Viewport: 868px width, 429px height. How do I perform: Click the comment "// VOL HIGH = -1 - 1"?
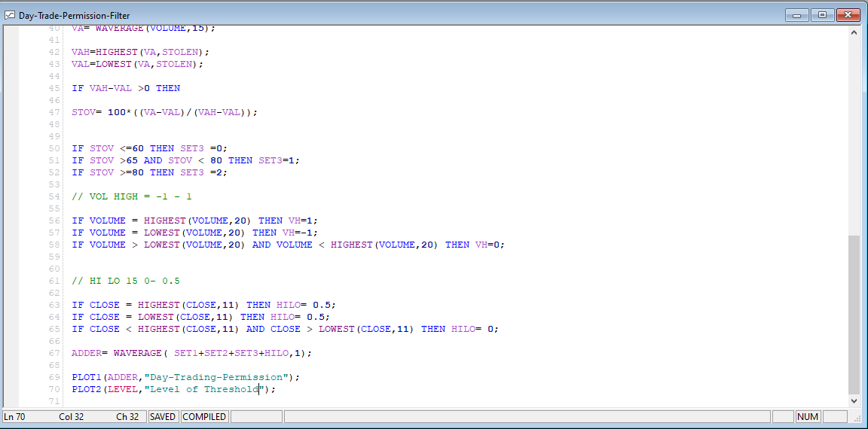(x=132, y=196)
